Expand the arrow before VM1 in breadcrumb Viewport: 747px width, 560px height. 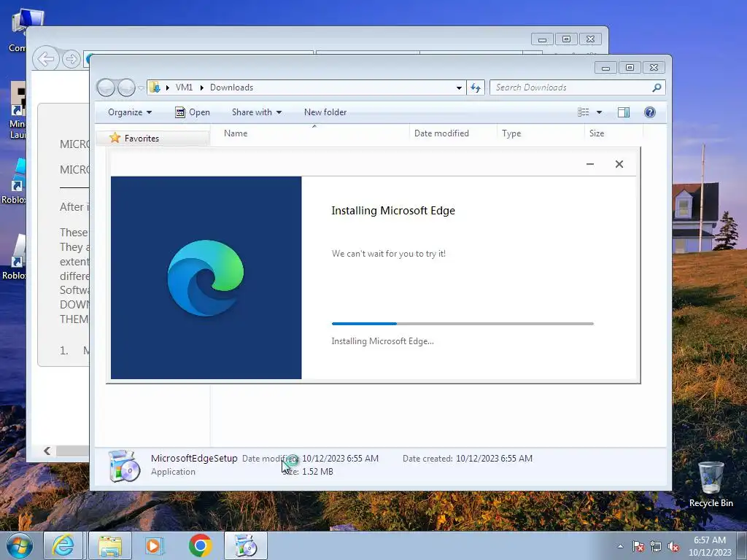click(x=167, y=87)
